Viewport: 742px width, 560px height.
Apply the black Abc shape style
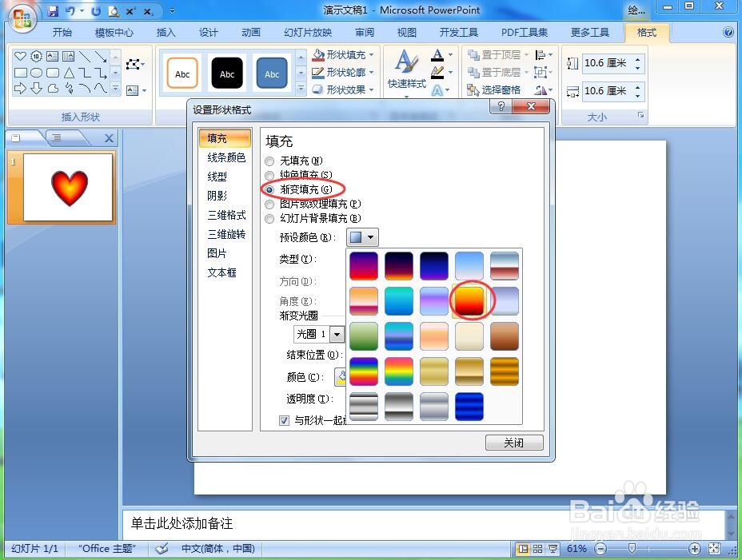(227, 73)
